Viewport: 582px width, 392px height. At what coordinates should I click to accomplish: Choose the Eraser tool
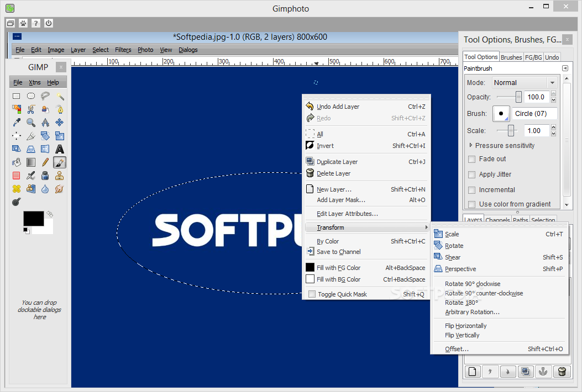pyautogui.click(x=17, y=176)
